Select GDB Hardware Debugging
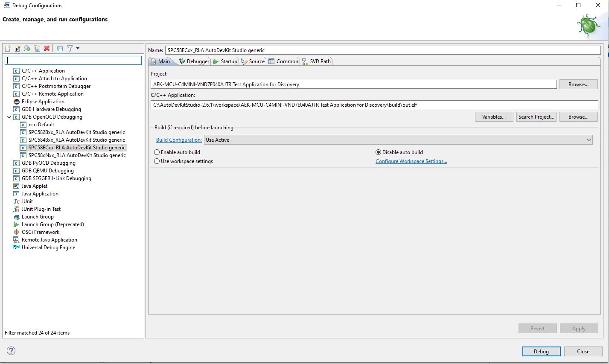 51,109
